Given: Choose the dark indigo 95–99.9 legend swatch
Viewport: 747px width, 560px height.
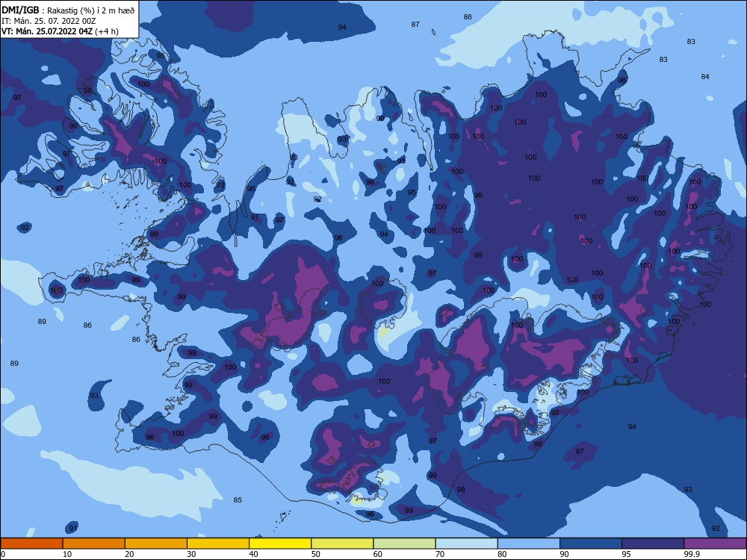Looking at the screenshot, I should 653,544.
